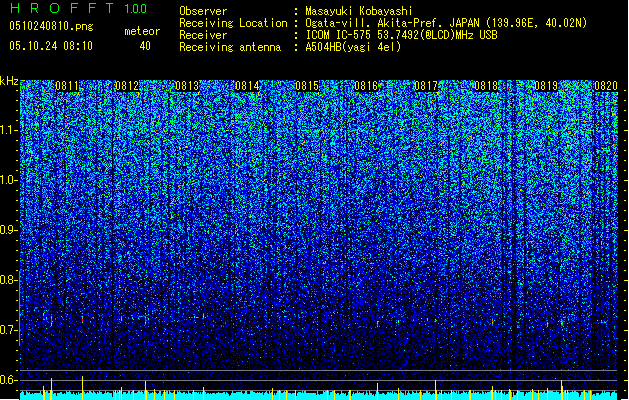The image size is (629, 400).
Task: Click the 0820 time marker
Action: click(x=606, y=86)
